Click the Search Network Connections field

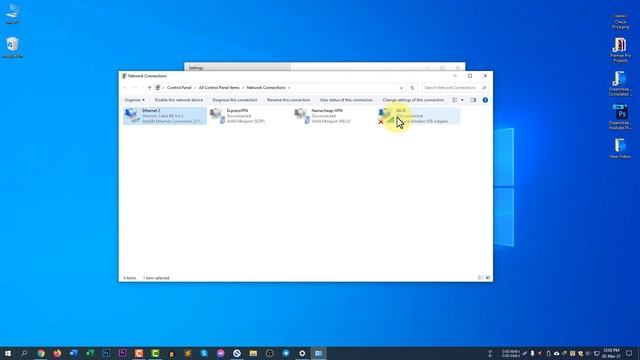pyautogui.click(x=454, y=88)
